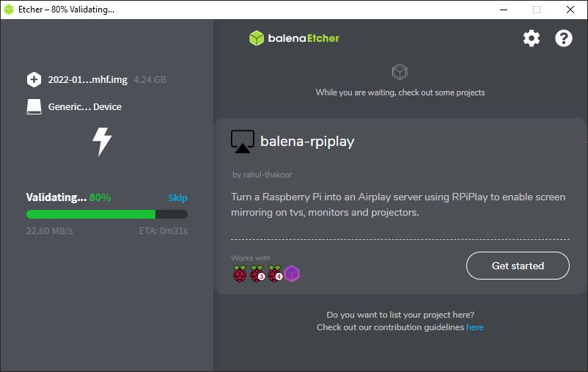Close the Etcher window
The width and height of the screenshot is (588, 372).
click(x=570, y=10)
